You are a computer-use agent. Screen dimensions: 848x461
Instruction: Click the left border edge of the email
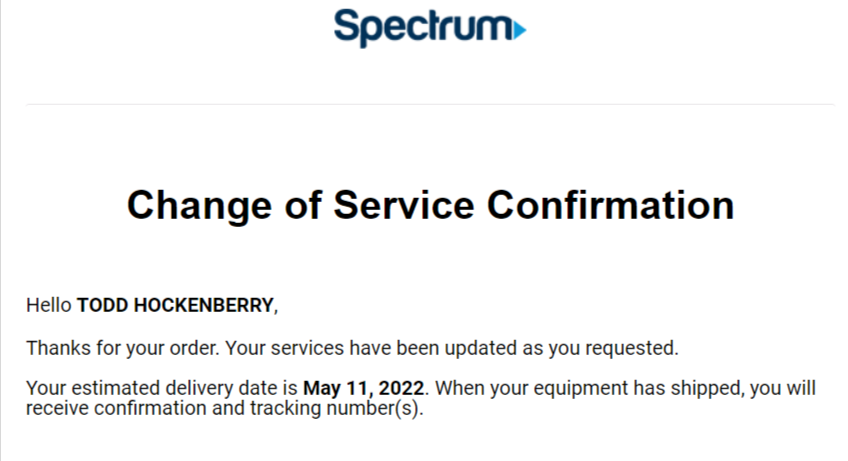(x=1, y=230)
